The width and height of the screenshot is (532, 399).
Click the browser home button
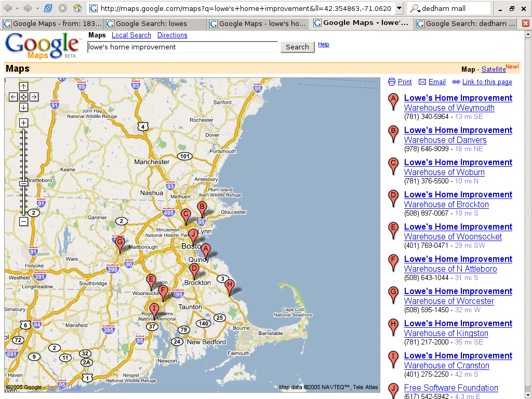tap(77, 8)
